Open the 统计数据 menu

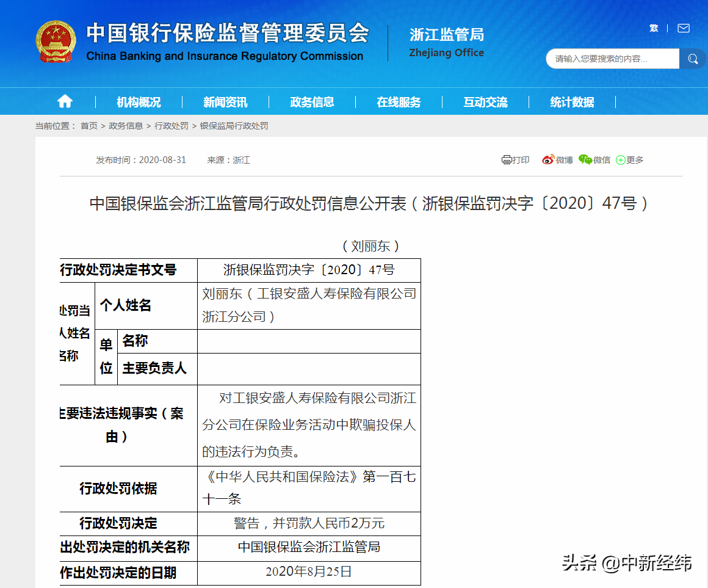click(x=572, y=102)
